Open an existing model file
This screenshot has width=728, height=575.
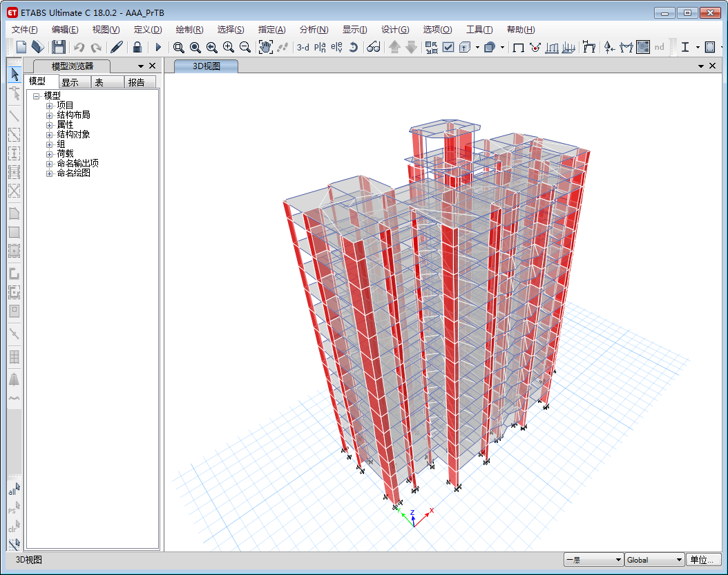[37, 47]
